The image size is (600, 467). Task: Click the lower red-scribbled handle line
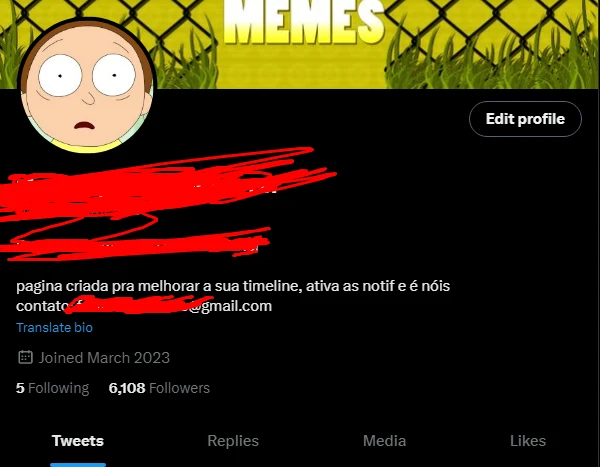point(136,244)
